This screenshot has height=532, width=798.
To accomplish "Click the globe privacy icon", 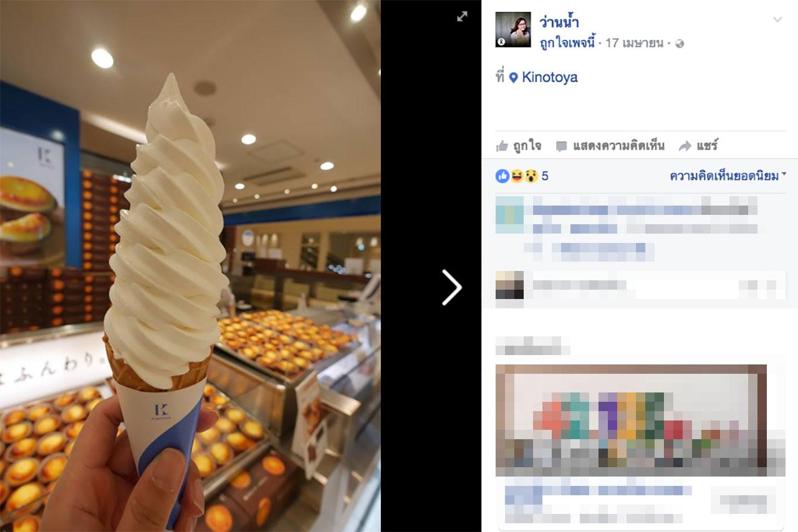I will [x=680, y=44].
